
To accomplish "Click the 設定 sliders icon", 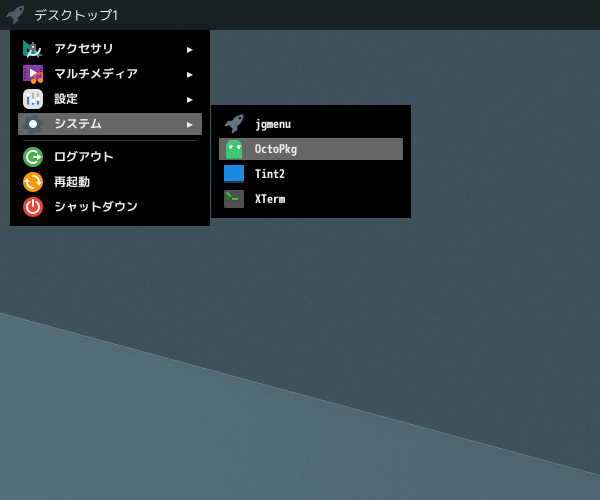I will pyautogui.click(x=33, y=99).
